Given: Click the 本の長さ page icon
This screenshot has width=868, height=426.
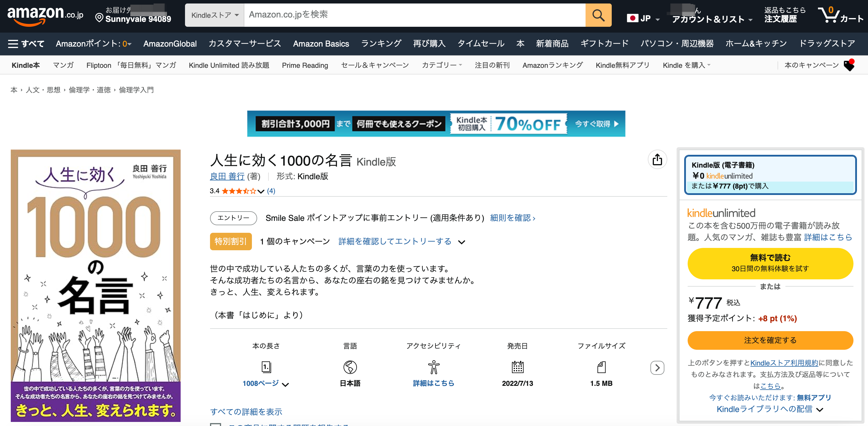Looking at the screenshot, I should pos(266,367).
